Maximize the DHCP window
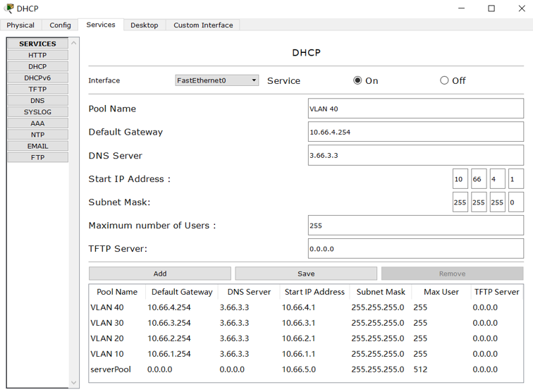 [491, 8]
